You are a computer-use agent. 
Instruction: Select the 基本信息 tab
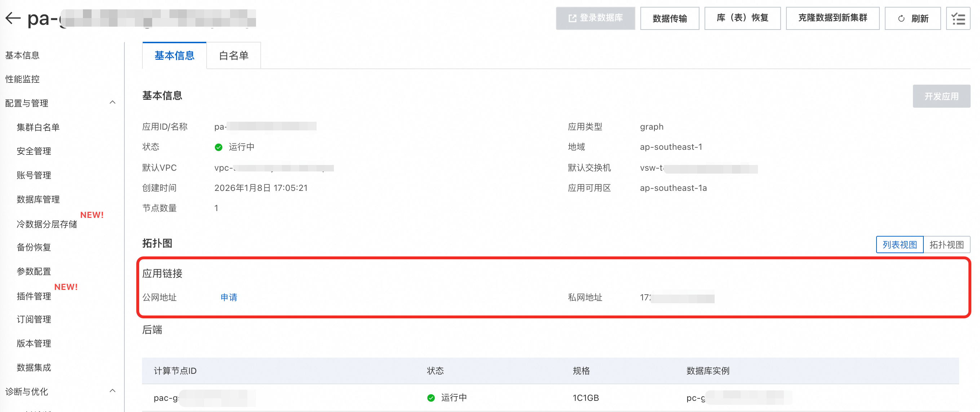tap(174, 56)
